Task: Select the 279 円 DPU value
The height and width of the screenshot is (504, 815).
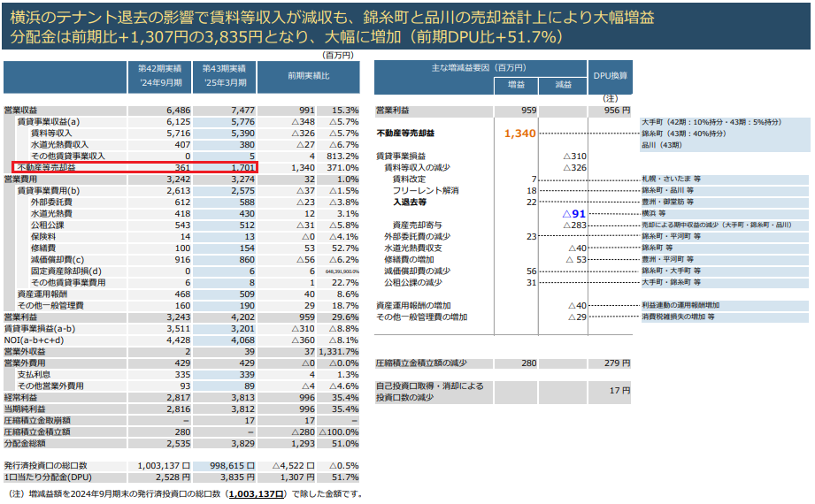Action: [x=617, y=363]
